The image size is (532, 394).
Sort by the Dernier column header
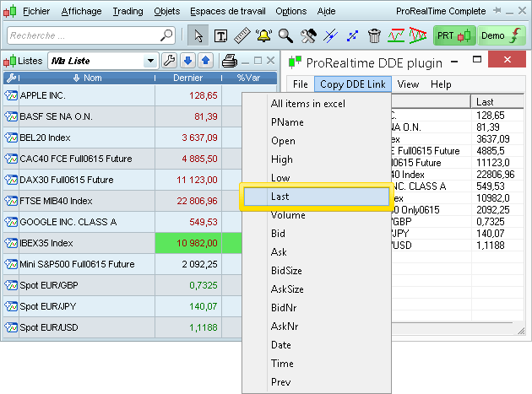[187, 78]
